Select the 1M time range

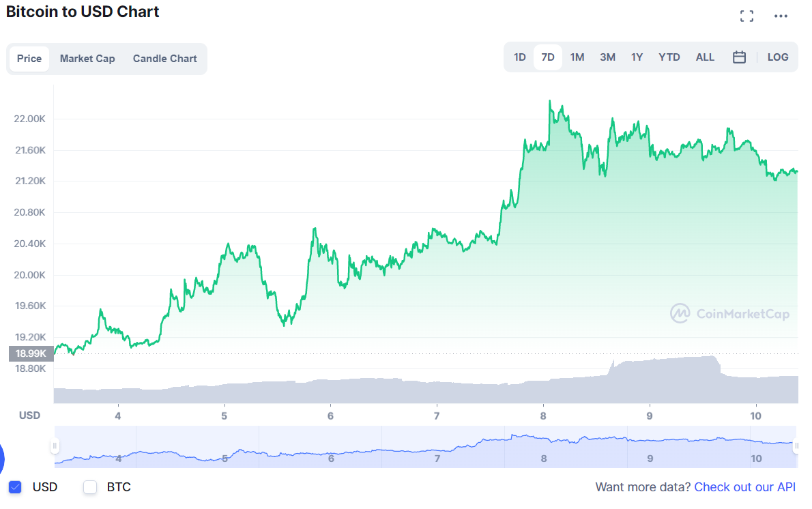577,57
